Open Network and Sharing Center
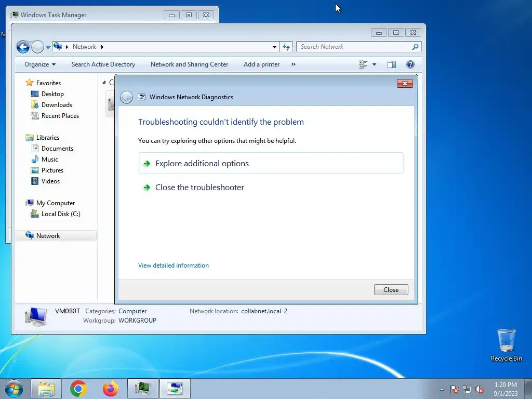The width and height of the screenshot is (532, 399). tap(189, 64)
